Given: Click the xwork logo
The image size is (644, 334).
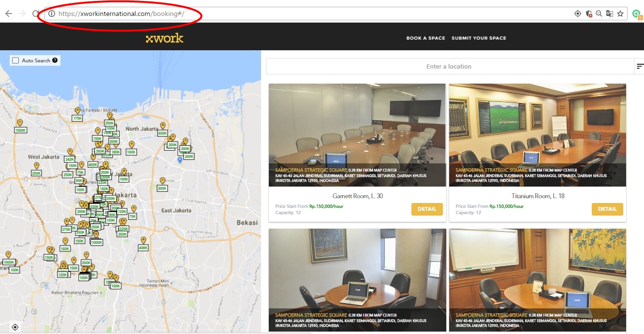Looking at the screenshot, I should [164, 38].
